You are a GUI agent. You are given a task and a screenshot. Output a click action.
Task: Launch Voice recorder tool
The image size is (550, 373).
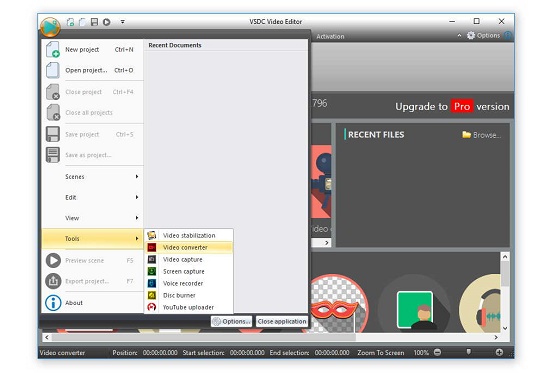(x=189, y=283)
